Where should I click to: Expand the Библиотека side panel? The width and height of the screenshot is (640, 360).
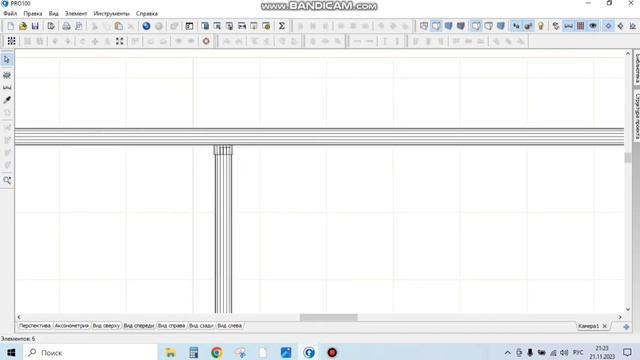click(x=636, y=68)
